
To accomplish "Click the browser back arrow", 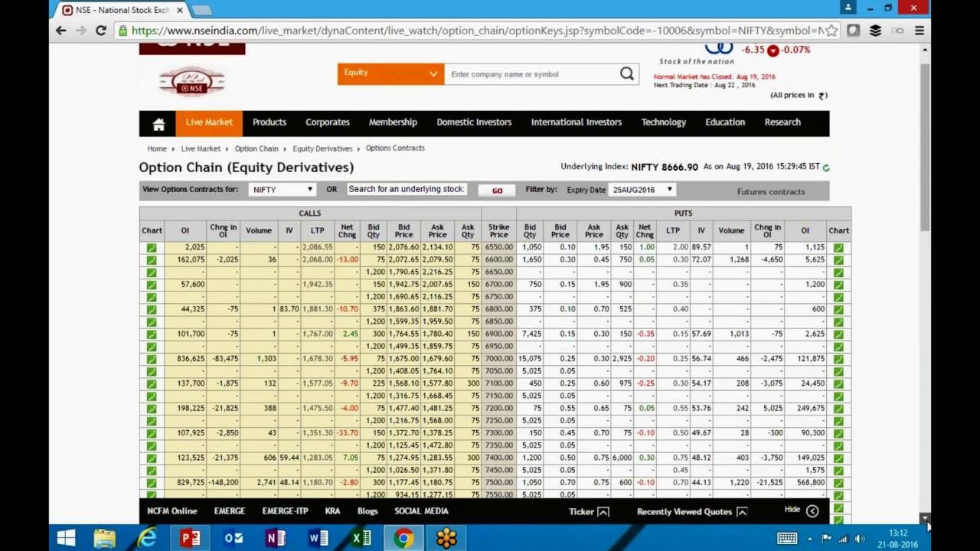I will 61,31.
